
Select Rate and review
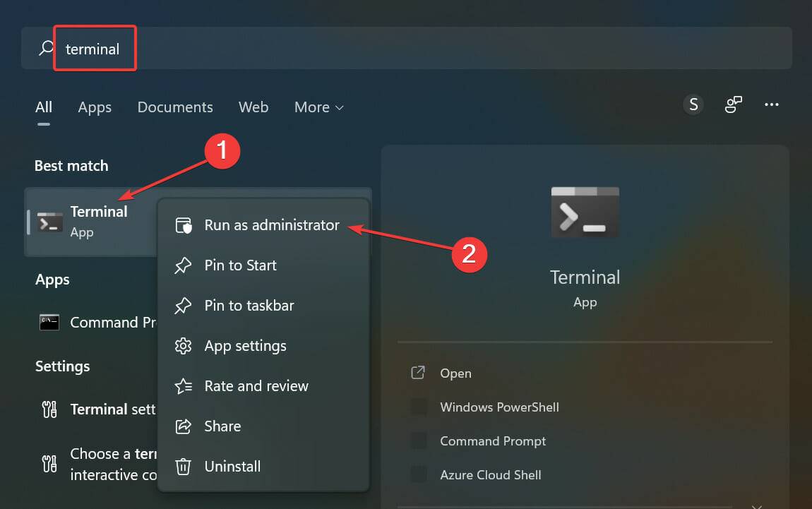[x=256, y=385]
